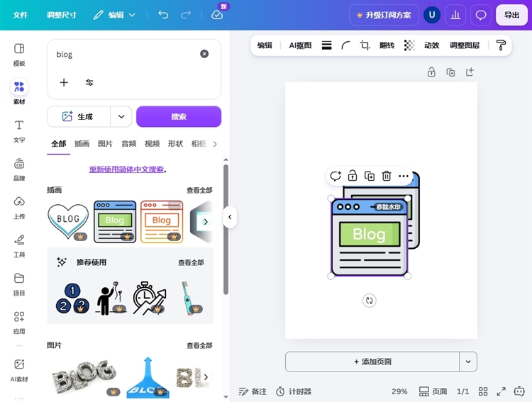Open search filters slider icon
Screen dimensions: 532x402
click(x=89, y=82)
